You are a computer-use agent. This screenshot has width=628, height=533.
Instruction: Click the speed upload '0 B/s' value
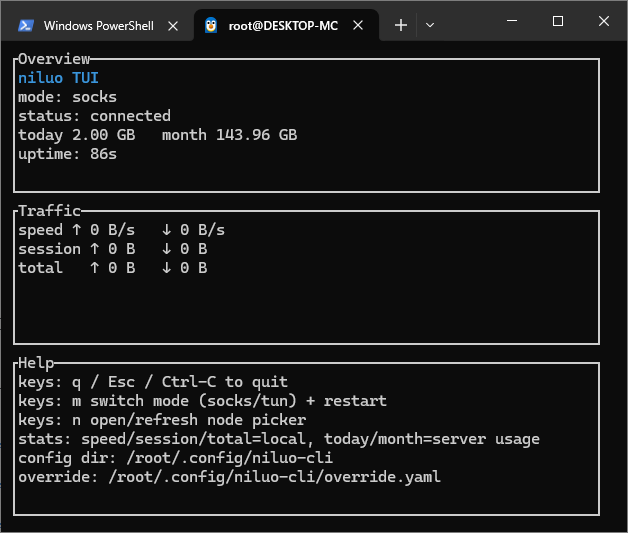(113, 230)
